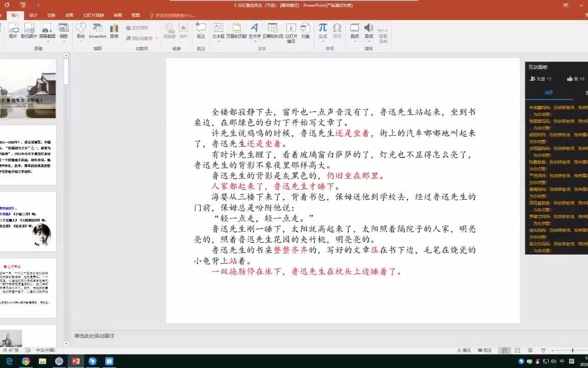588x368 pixels.
Task: Insert WordArt text
Action: tap(254, 32)
